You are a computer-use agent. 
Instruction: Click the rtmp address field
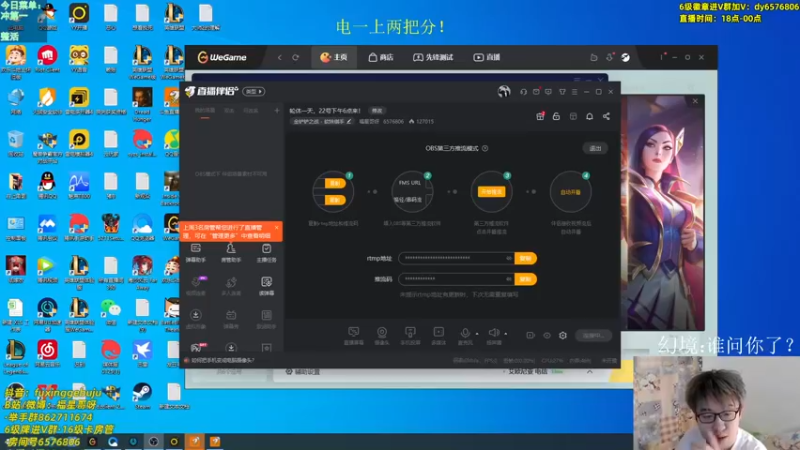(457, 258)
